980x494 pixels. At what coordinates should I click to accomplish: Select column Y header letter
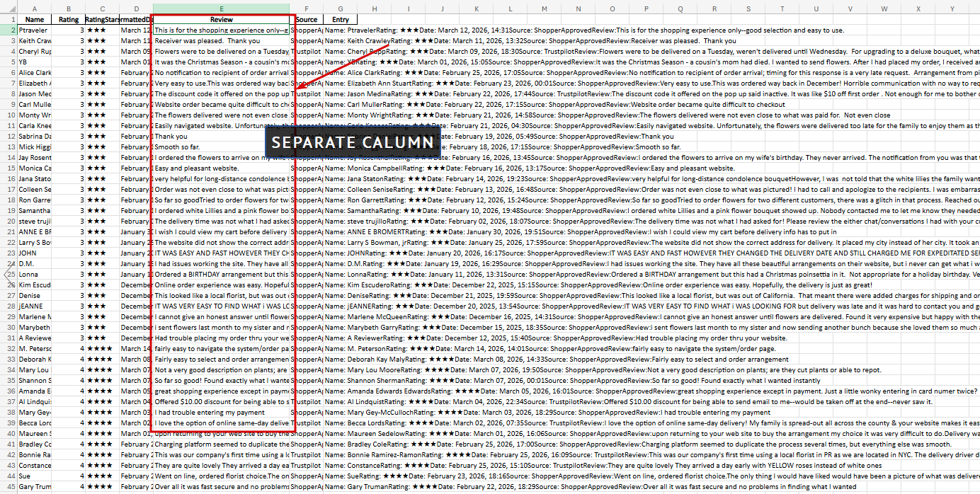pos(952,8)
